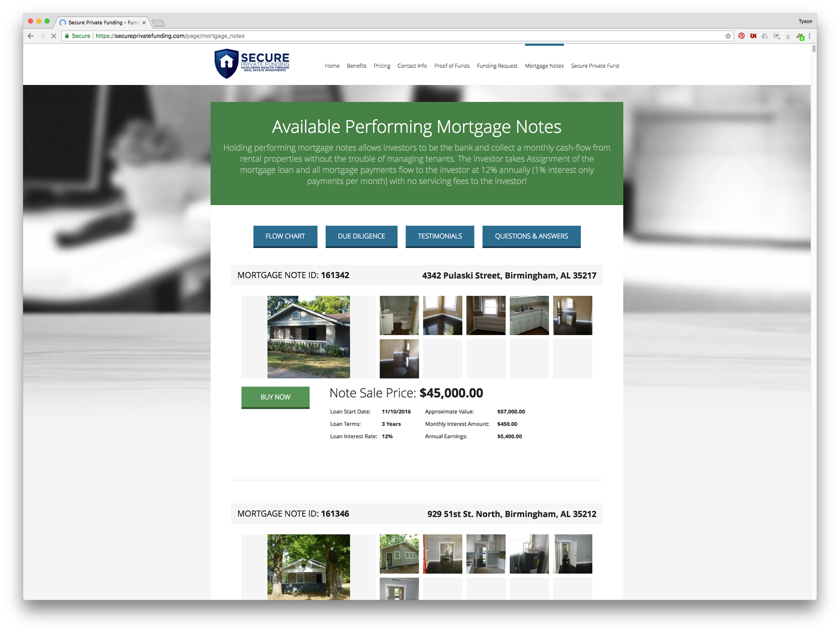The image size is (840, 633).
Task: View the kitchen sink photo thumbnail
Action: point(529,315)
